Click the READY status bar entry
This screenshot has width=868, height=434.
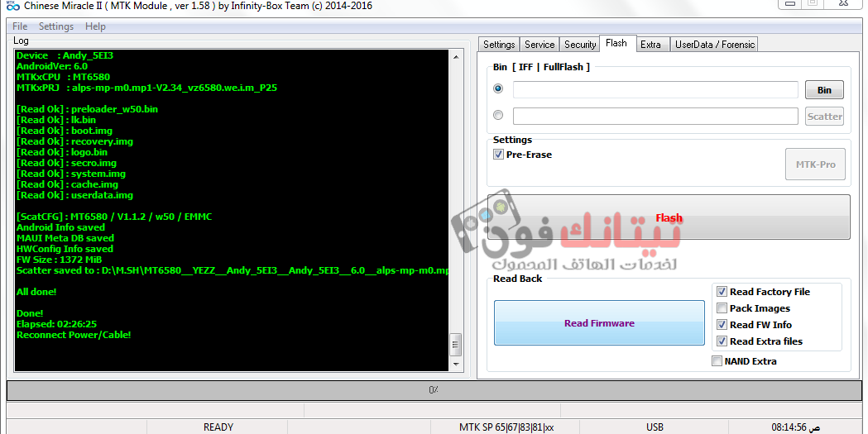coord(218,427)
